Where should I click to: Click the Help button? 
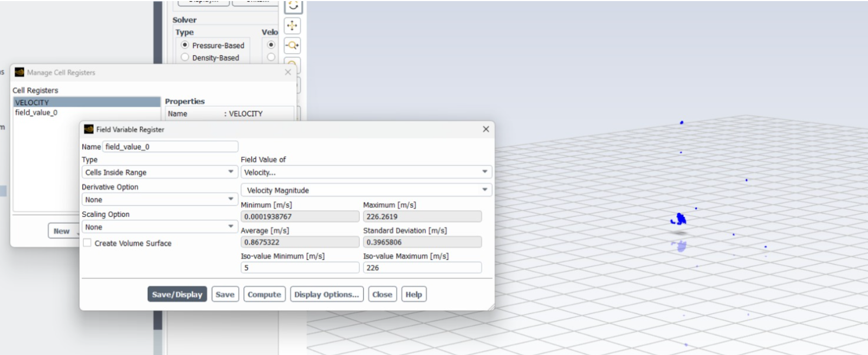[413, 294]
